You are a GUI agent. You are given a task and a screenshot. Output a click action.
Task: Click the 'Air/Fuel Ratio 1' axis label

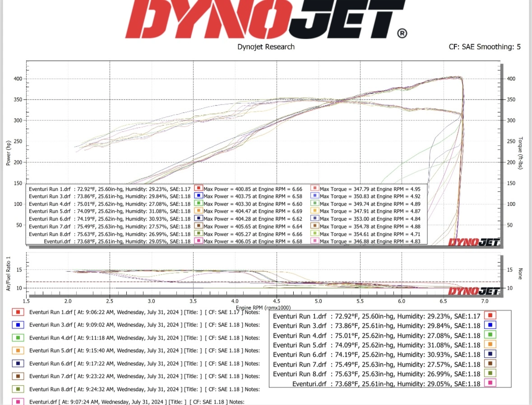(x=9, y=274)
